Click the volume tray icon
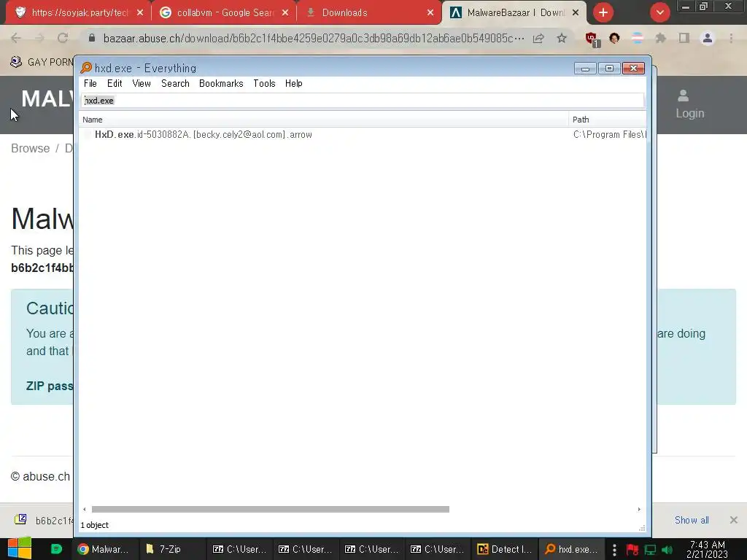The image size is (747, 560). pos(667,550)
